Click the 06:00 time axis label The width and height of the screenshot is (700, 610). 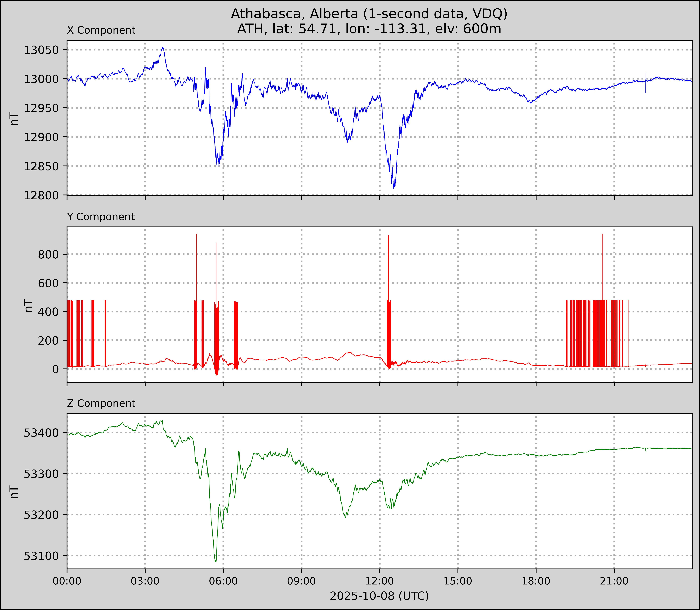(x=223, y=581)
